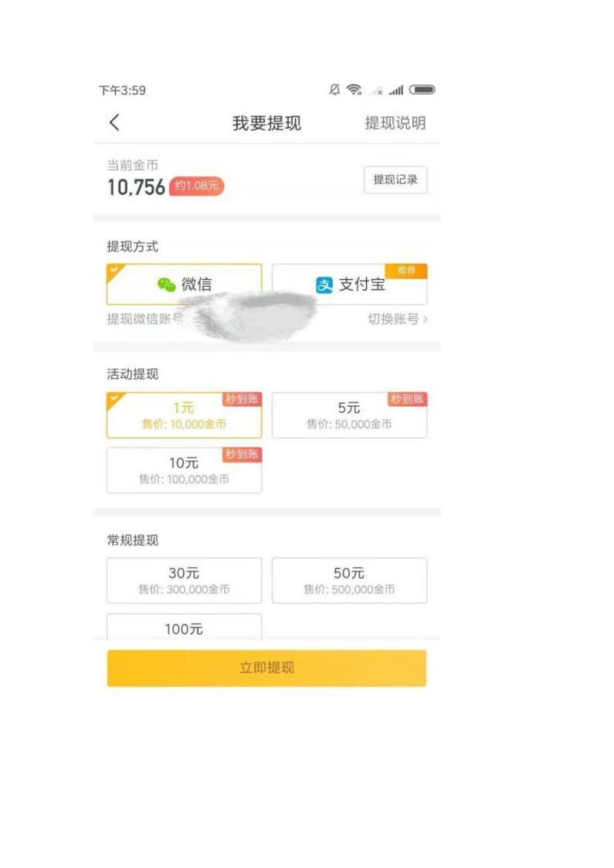Select the 1元 withdrawal option

(x=184, y=415)
